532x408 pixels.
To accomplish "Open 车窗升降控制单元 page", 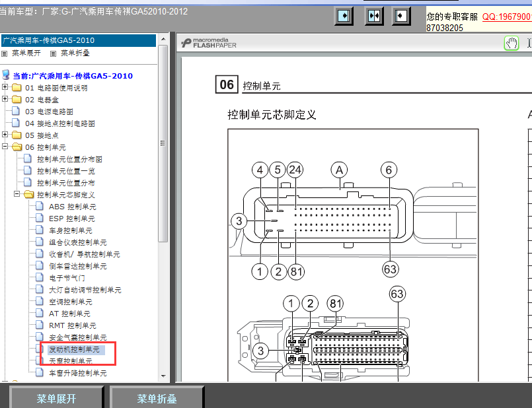I will (78, 373).
